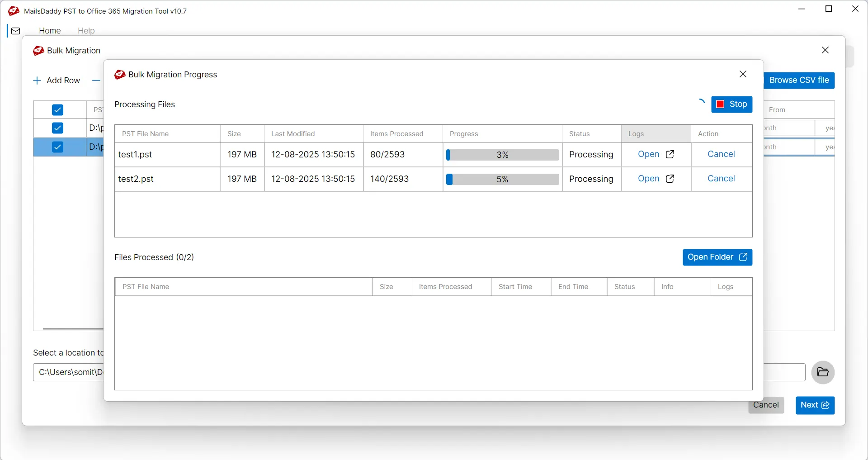Click the minus remove-row icon
Viewport: 868px width, 460px height.
(x=96, y=81)
